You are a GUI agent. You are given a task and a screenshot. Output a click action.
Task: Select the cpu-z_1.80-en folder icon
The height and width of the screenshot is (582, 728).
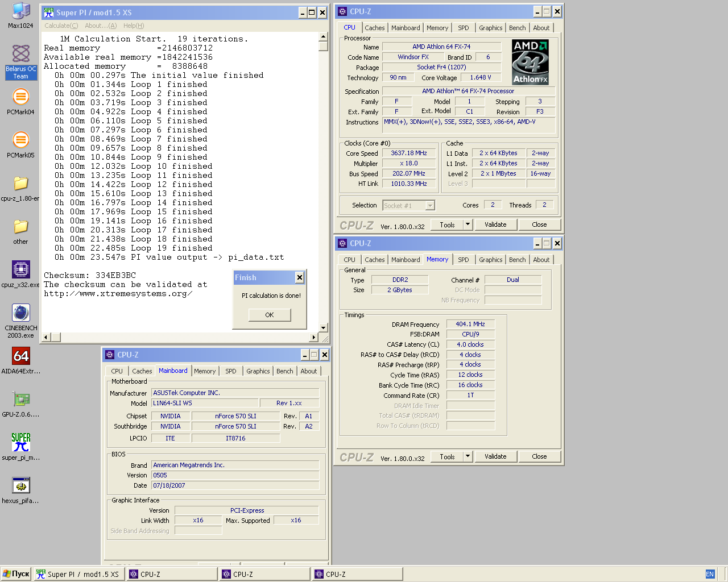(x=20, y=188)
